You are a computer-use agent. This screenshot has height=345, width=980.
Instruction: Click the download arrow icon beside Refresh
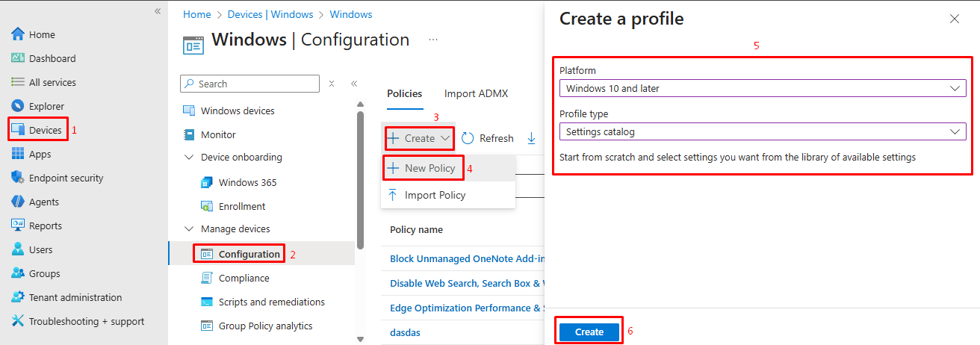pos(532,138)
